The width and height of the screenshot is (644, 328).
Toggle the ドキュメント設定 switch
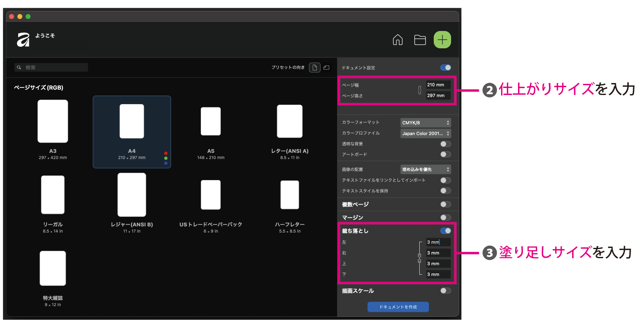[x=445, y=68]
